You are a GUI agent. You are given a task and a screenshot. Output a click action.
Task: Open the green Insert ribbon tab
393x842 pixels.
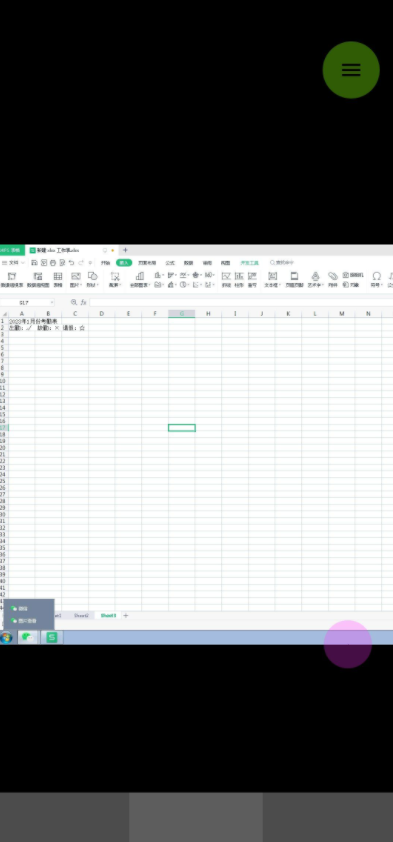click(124, 263)
